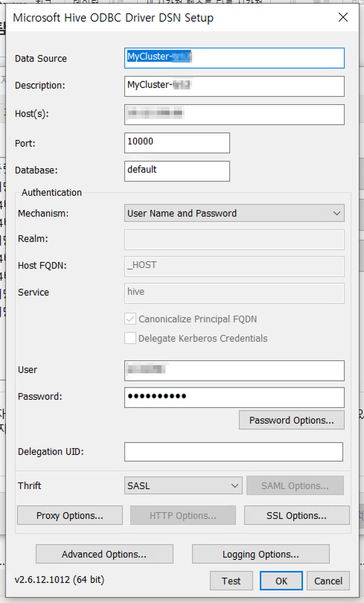Click the User name input field
The image size is (364, 603).
click(x=234, y=371)
